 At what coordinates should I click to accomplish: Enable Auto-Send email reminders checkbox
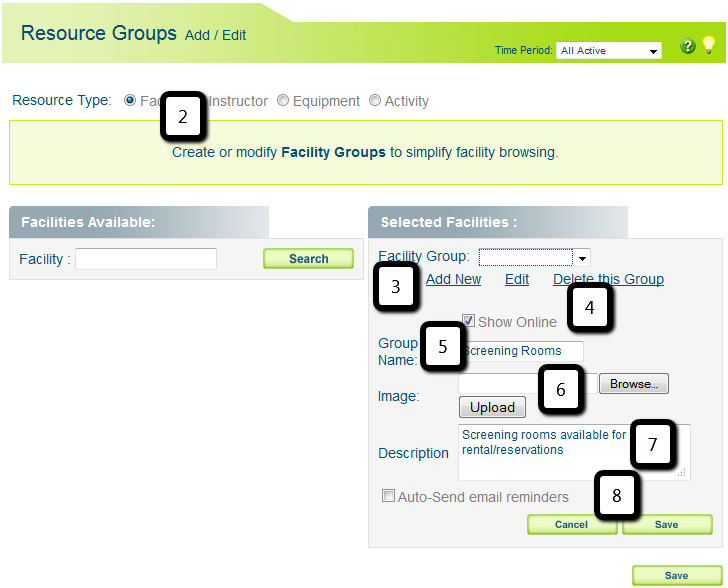pos(389,497)
